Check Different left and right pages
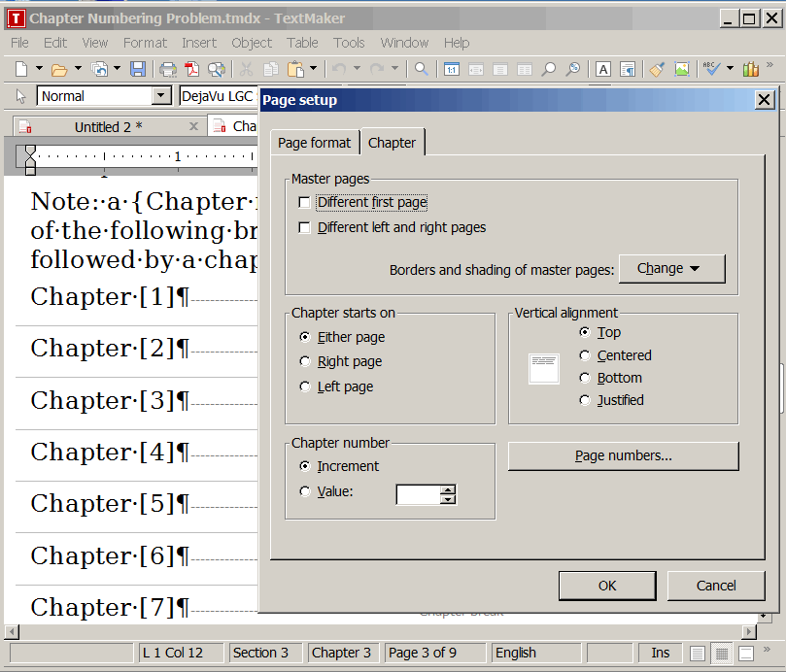The height and width of the screenshot is (672, 786). [305, 228]
